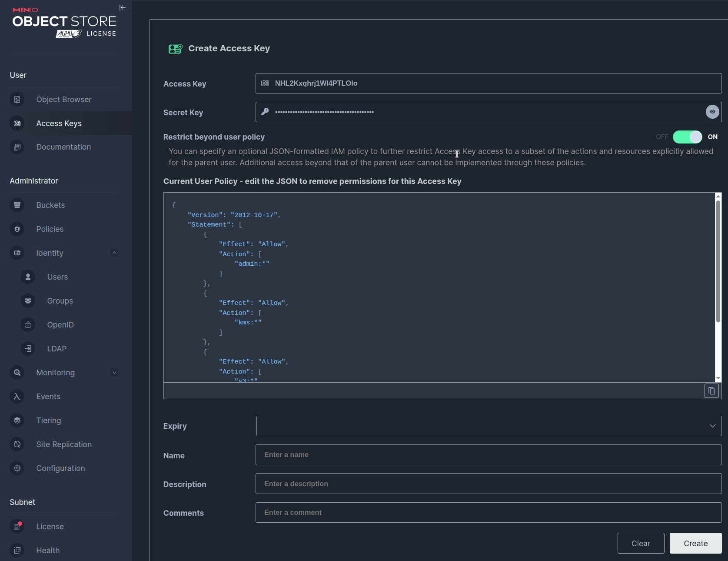Click the Clear button
This screenshot has width=728, height=561.
(641, 543)
